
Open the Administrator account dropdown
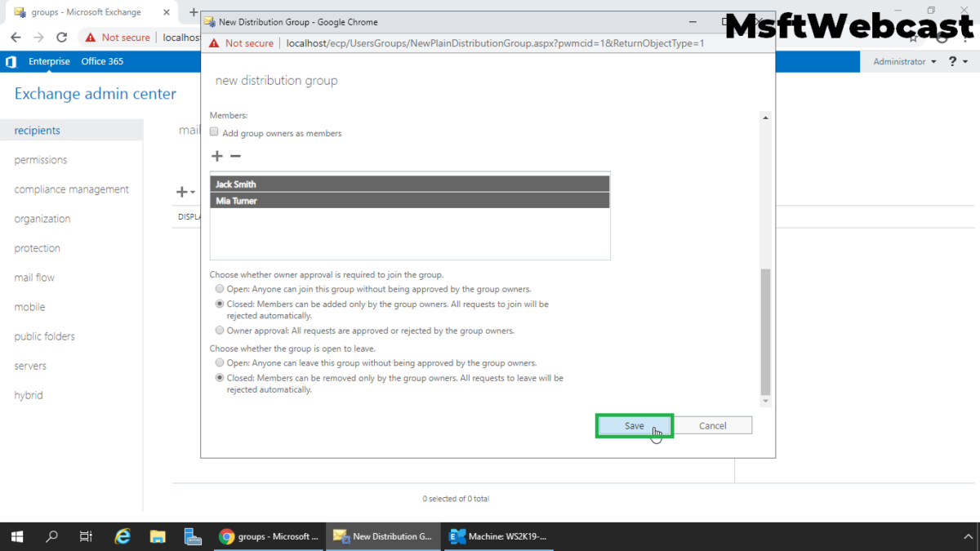point(903,61)
